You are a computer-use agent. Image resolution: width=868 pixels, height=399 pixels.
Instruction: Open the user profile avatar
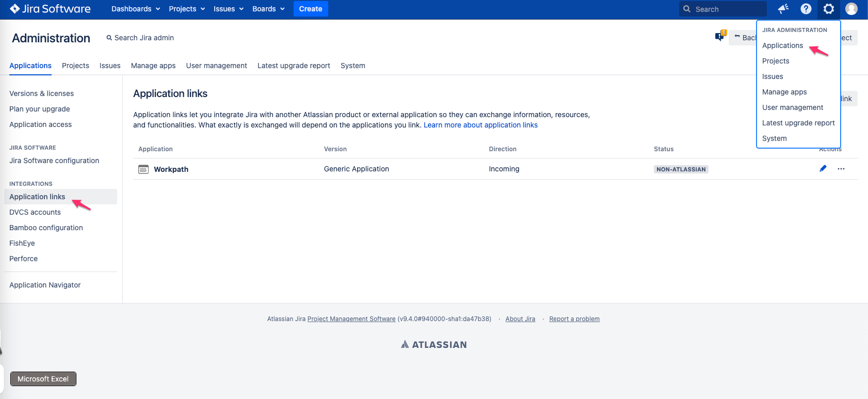pyautogui.click(x=851, y=9)
